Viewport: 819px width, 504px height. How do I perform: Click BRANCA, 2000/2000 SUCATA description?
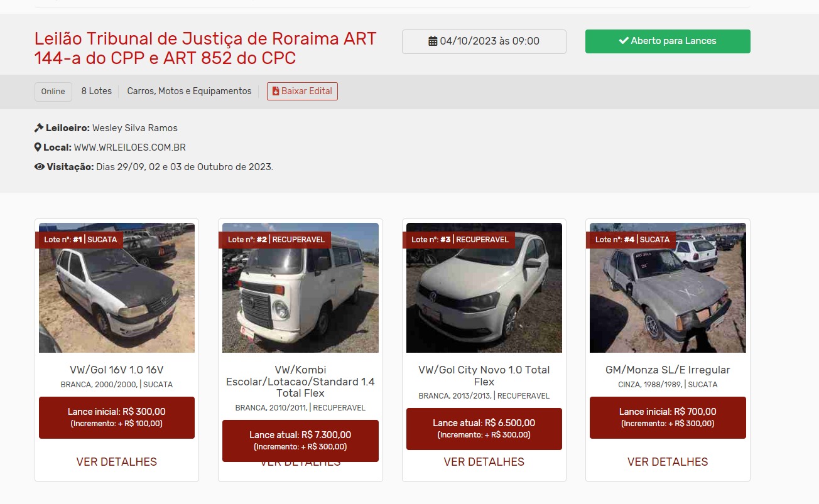pos(117,385)
